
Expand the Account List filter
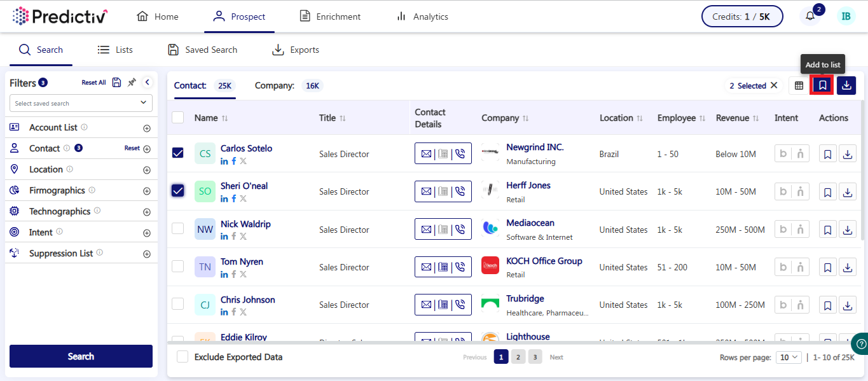click(147, 128)
